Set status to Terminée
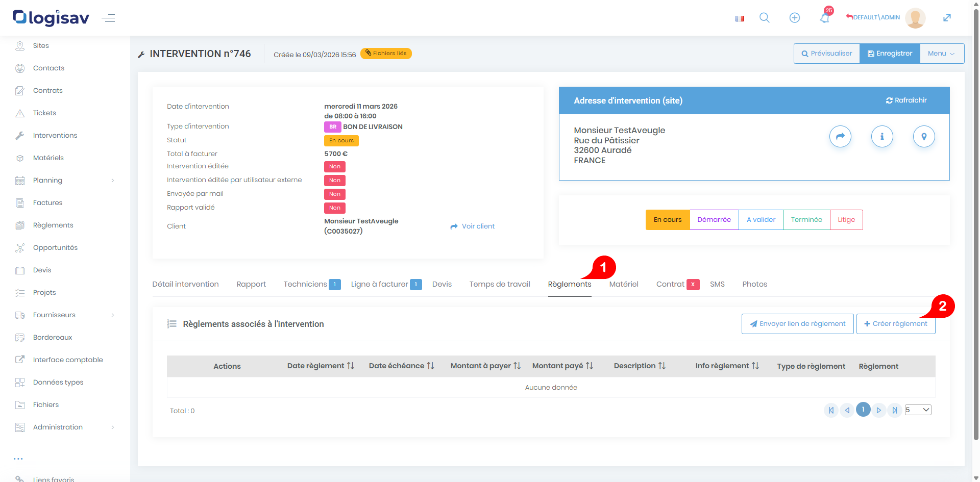 click(x=806, y=220)
